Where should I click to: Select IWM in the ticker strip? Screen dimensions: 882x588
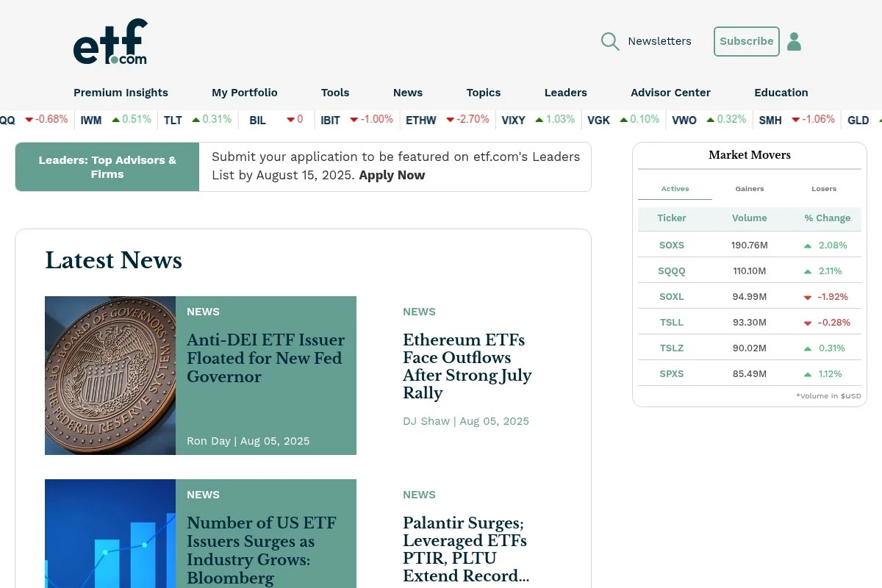(x=91, y=120)
